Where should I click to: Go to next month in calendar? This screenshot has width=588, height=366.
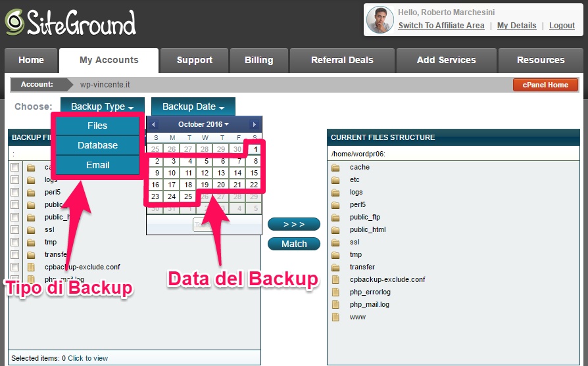click(254, 124)
